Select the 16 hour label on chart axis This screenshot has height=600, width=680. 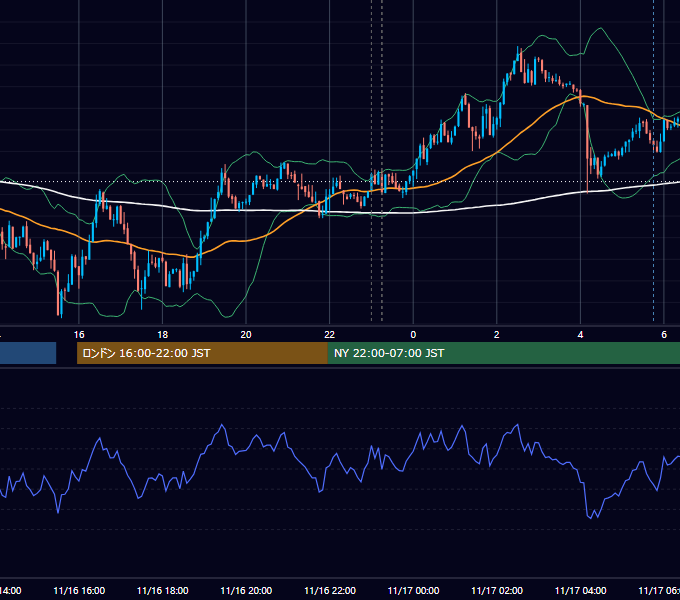coord(79,335)
